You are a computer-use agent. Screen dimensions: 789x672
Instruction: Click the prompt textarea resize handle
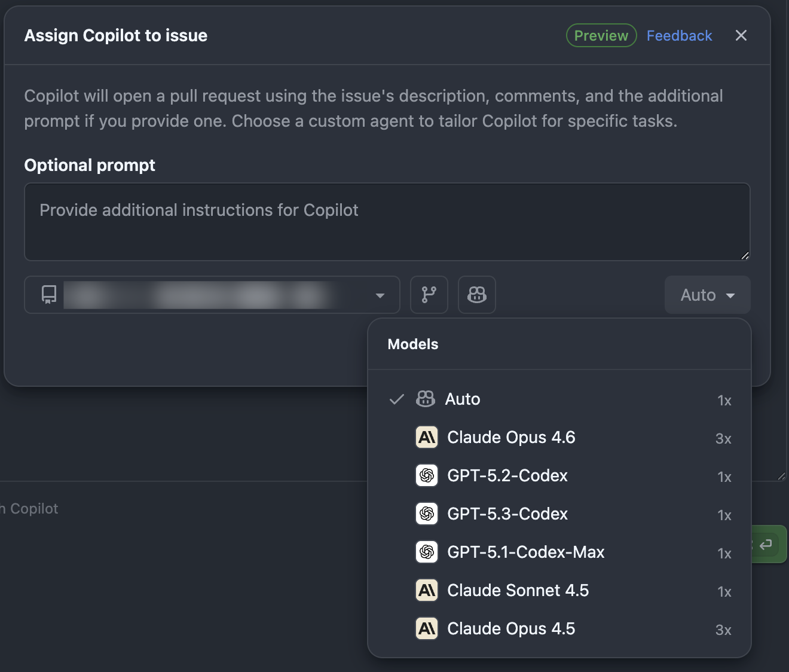[745, 255]
